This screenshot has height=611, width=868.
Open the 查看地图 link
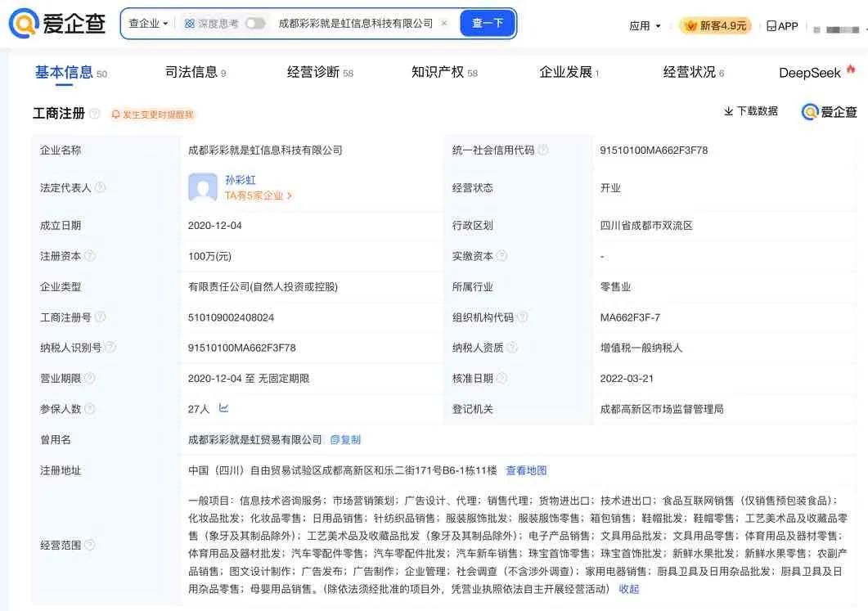pyautogui.click(x=526, y=470)
